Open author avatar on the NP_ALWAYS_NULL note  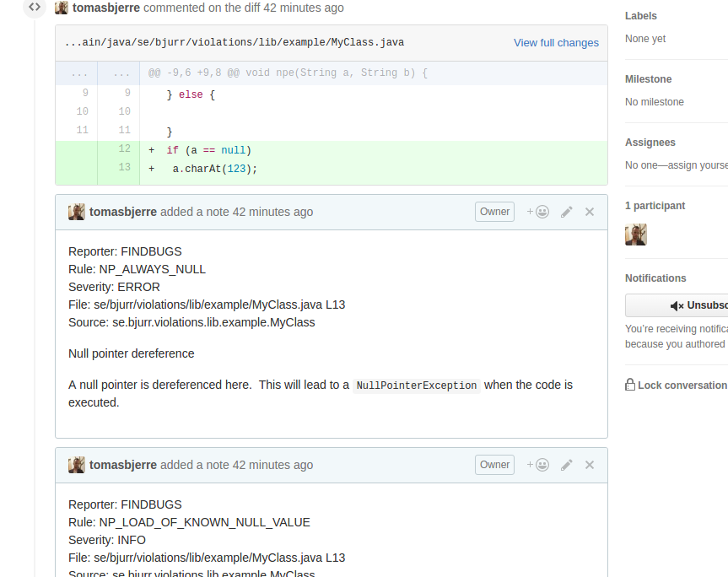click(x=77, y=212)
